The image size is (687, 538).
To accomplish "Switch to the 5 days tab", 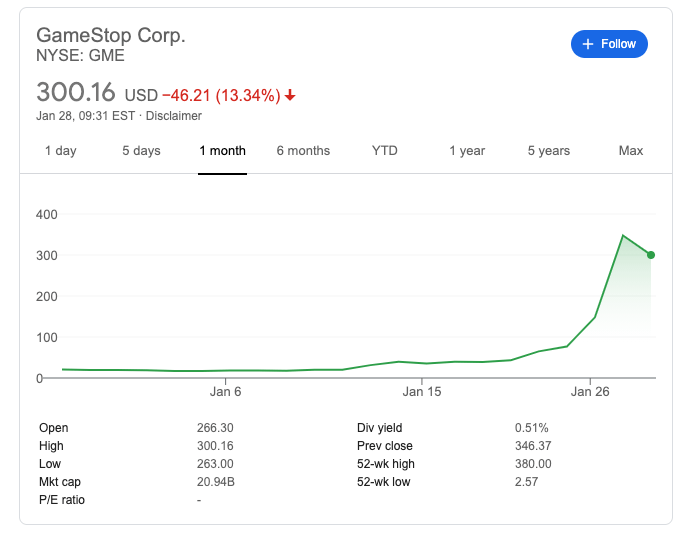I will point(141,151).
